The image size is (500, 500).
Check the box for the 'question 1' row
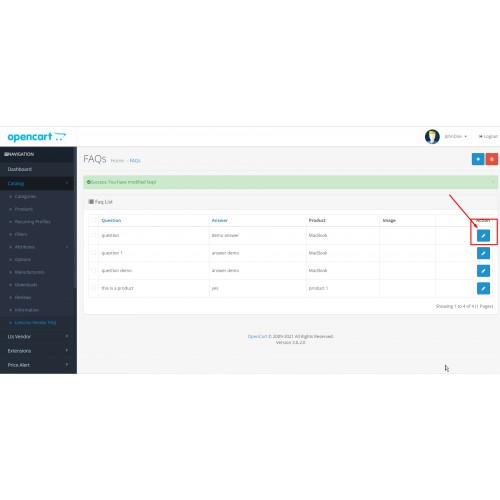[x=94, y=253]
